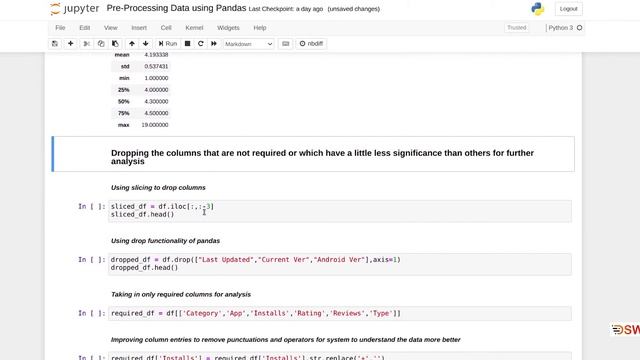Rename notebook title Pre-Processing Data using Pandas
640x360 pixels.
click(x=176, y=8)
